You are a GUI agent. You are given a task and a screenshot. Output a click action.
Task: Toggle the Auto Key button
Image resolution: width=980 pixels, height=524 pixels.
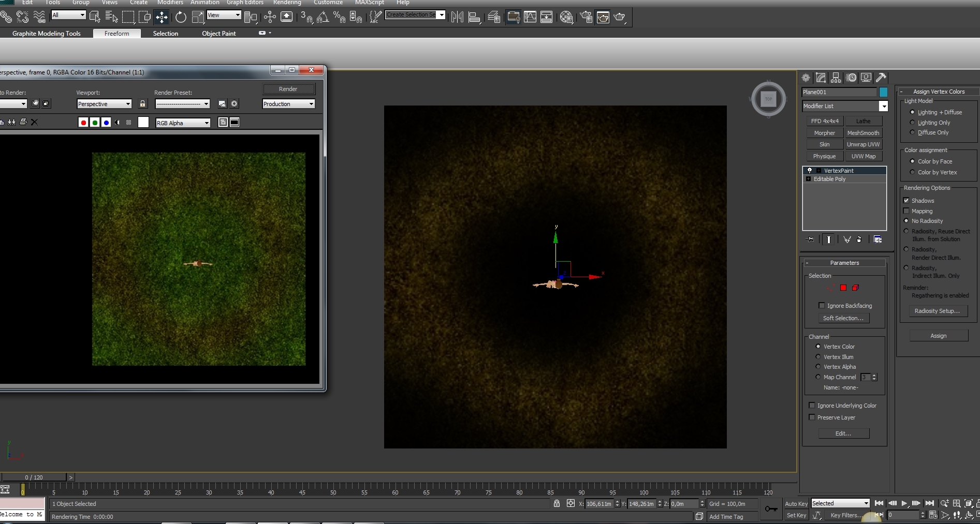(x=796, y=504)
